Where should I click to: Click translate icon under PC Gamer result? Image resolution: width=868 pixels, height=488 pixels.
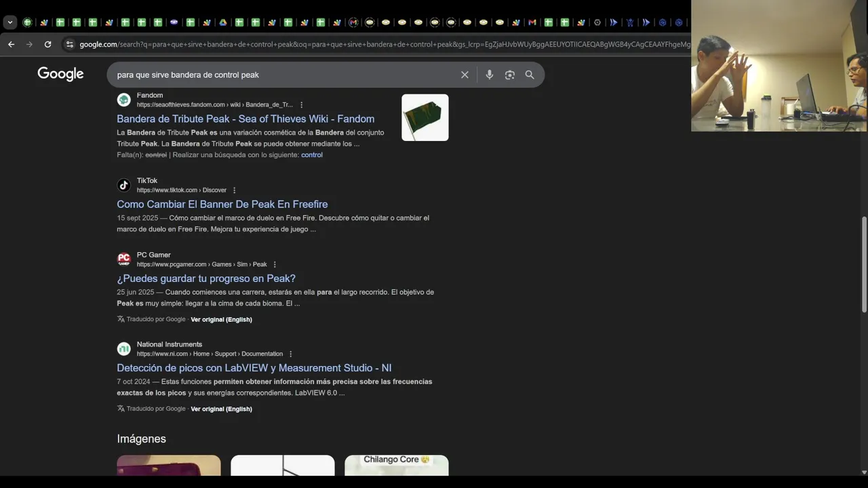[x=121, y=319]
